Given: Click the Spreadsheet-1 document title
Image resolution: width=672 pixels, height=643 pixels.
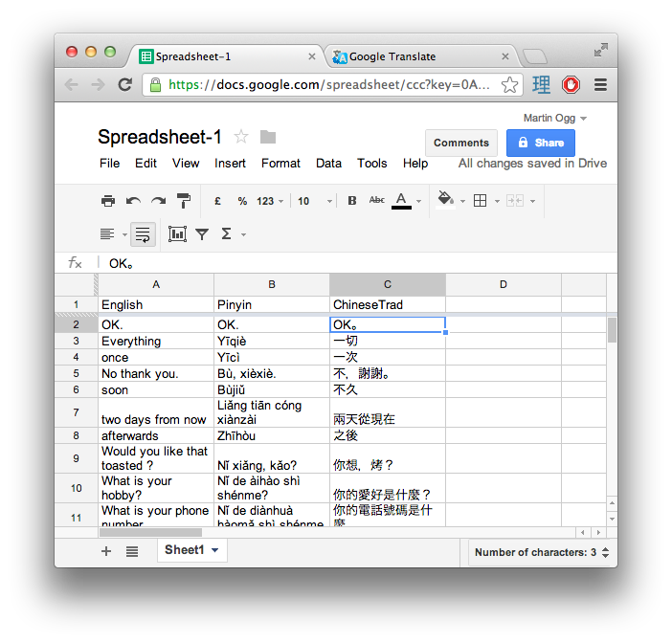Looking at the screenshot, I should [160, 137].
